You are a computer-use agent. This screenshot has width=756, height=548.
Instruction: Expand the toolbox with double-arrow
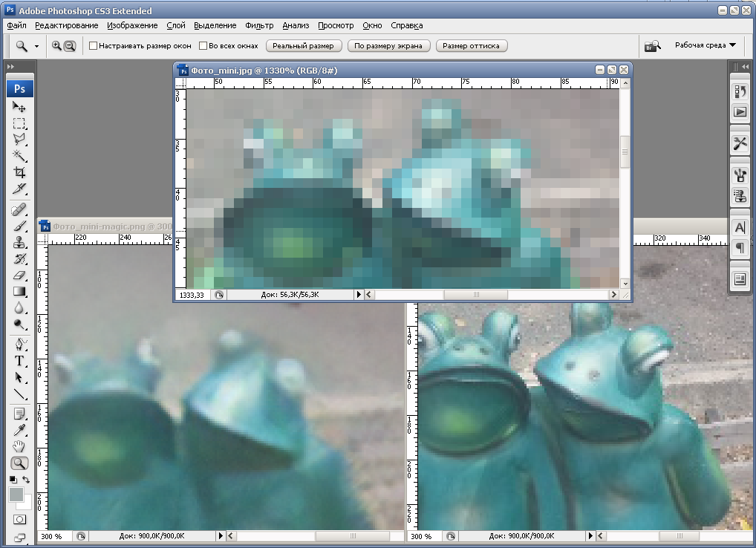[10, 67]
